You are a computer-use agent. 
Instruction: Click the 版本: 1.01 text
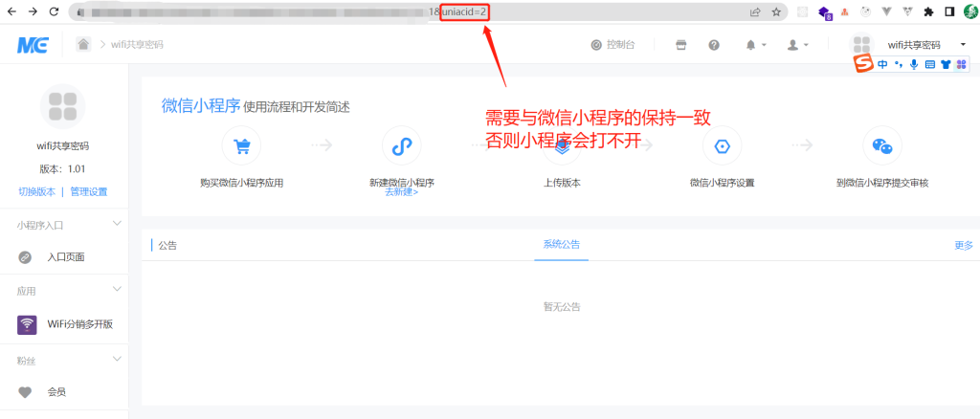(62, 169)
